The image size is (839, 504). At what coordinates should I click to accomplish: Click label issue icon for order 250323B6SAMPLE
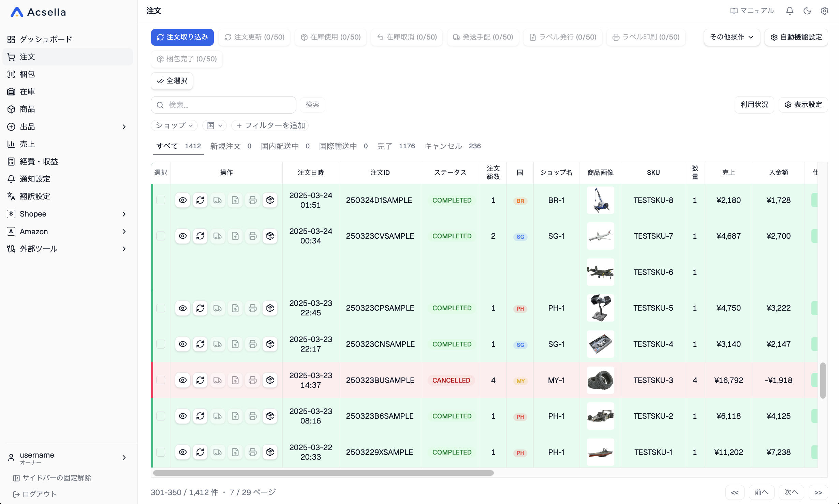(x=235, y=416)
